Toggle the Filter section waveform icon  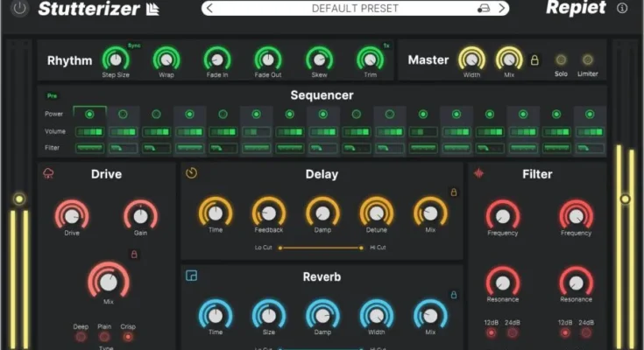478,173
